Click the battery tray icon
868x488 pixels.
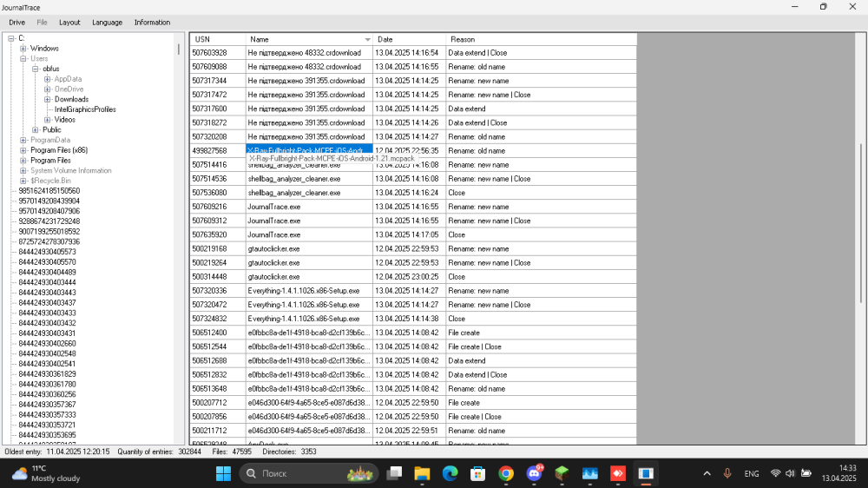tap(806, 473)
